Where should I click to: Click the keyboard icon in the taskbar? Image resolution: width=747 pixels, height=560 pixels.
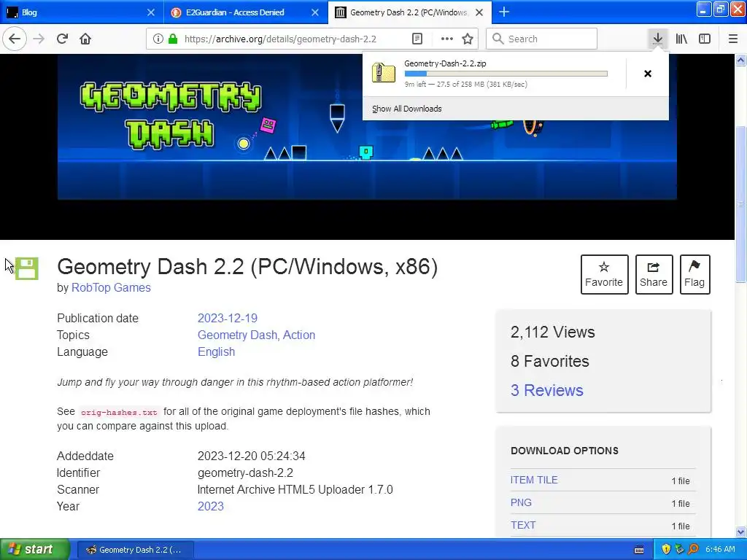click(x=639, y=550)
